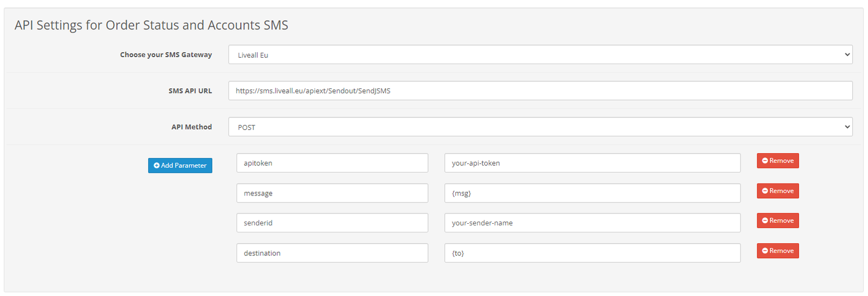Click the {msg} value field
This screenshot has width=868, height=296.
(x=592, y=193)
